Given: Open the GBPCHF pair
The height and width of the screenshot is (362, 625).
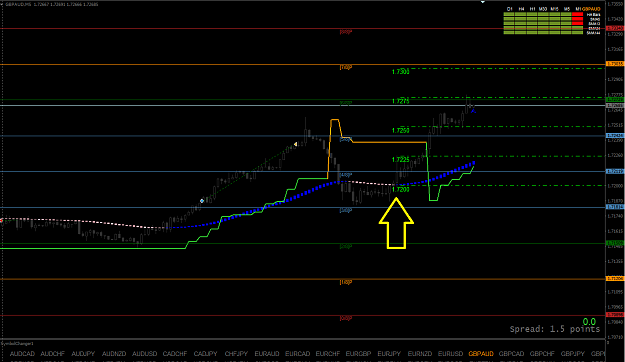Looking at the screenshot, I should [542, 354].
